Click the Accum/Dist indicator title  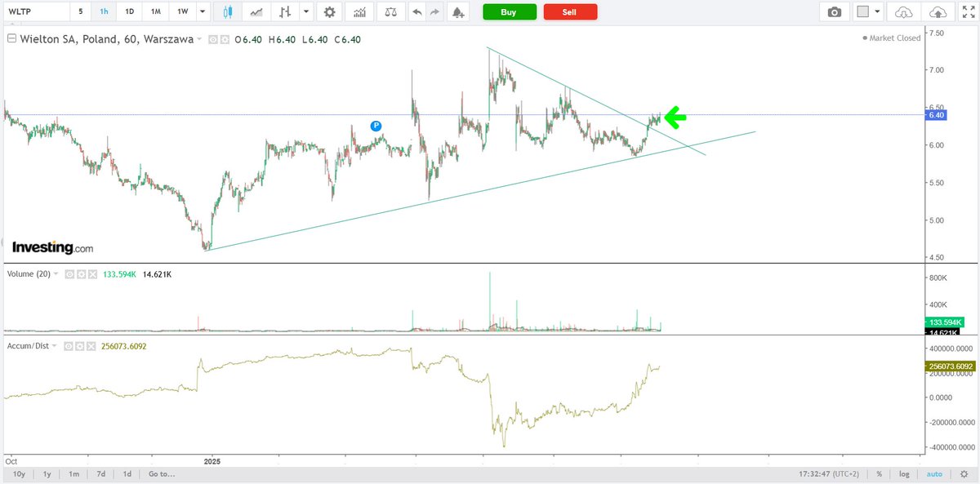[x=29, y=346]
